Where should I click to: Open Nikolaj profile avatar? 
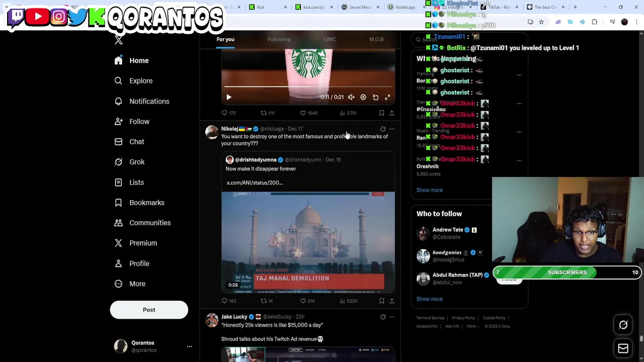coord(212,132)
